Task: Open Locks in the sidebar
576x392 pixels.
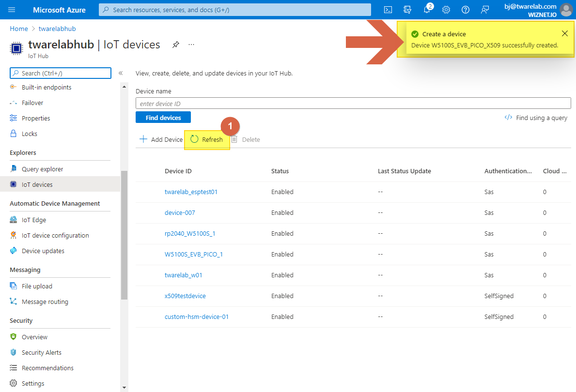Action: 30,134
